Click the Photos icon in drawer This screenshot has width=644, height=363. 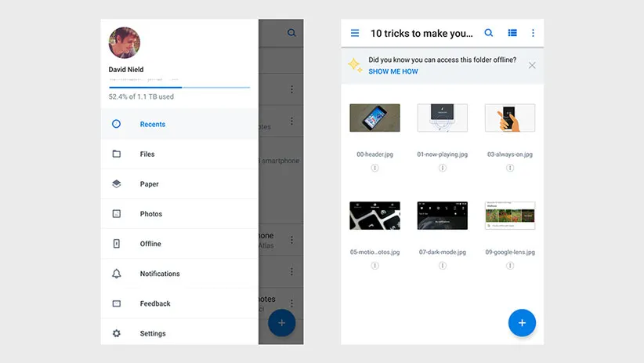point(117,214)
